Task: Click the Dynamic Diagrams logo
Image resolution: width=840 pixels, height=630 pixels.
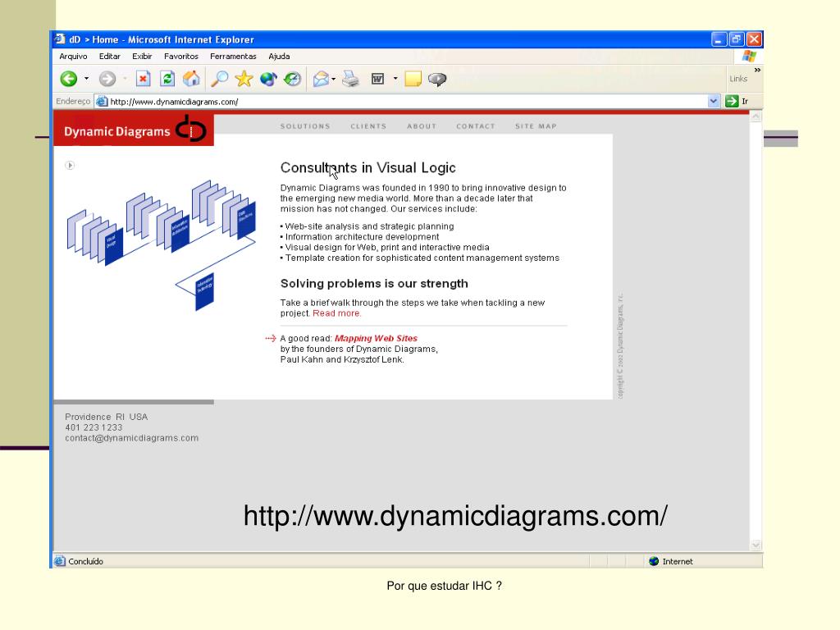Action: click(134, 130)
